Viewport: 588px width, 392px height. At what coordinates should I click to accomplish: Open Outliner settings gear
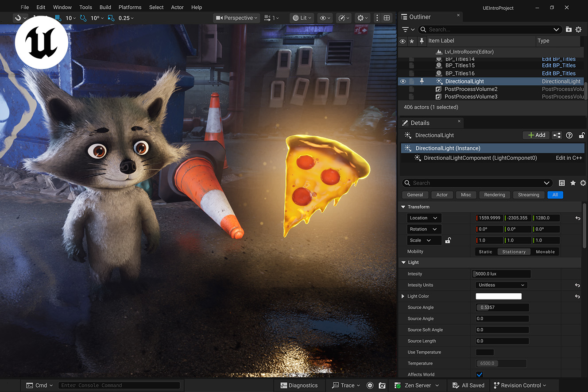click(578, 30)
